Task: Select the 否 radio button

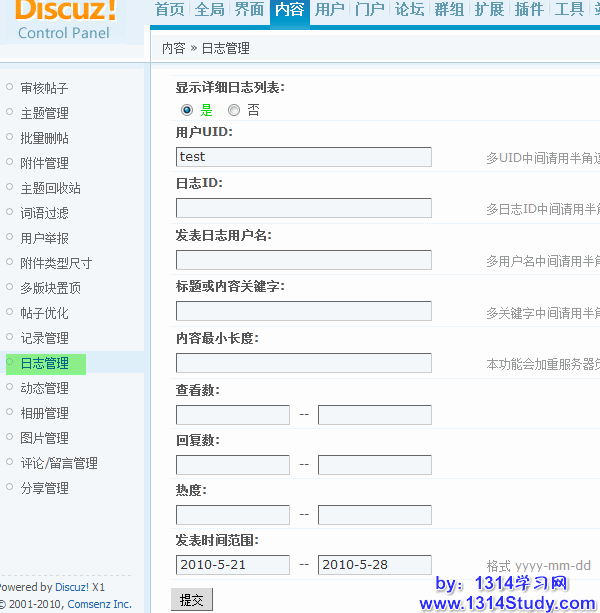Action: [234, 110]
